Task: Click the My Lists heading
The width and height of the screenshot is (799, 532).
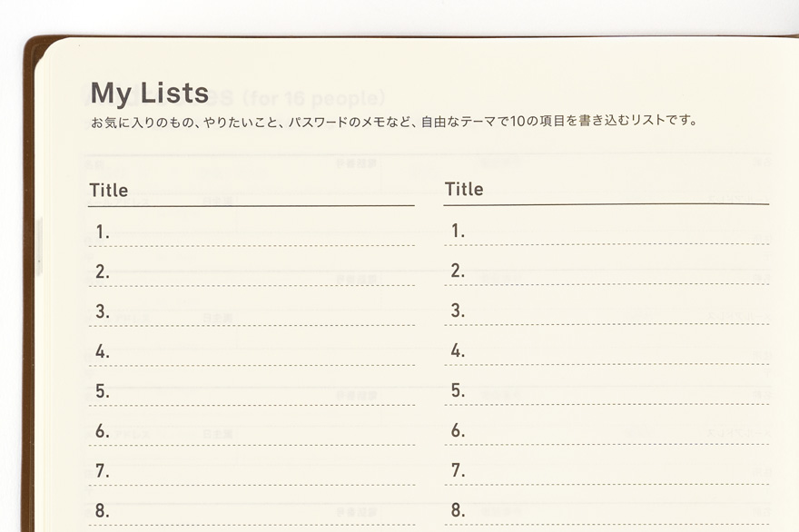Action: click(149, 93)
